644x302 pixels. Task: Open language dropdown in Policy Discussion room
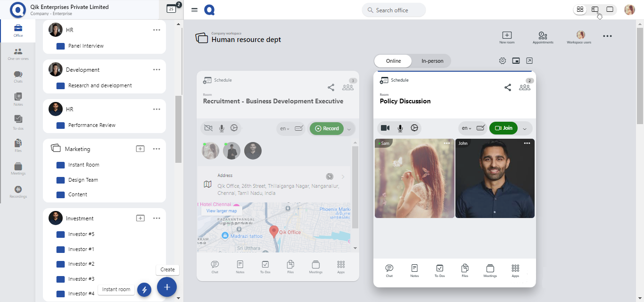[x=466, y=128]
